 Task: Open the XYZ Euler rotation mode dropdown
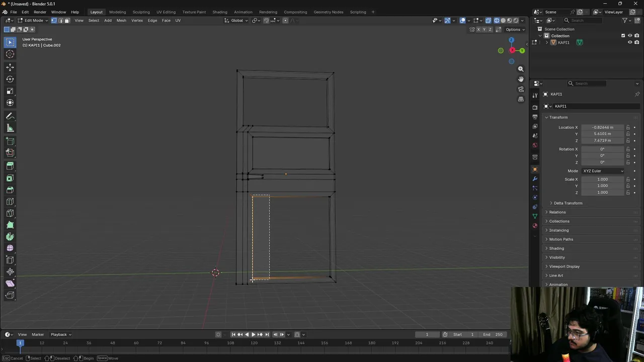pos(603,171)
